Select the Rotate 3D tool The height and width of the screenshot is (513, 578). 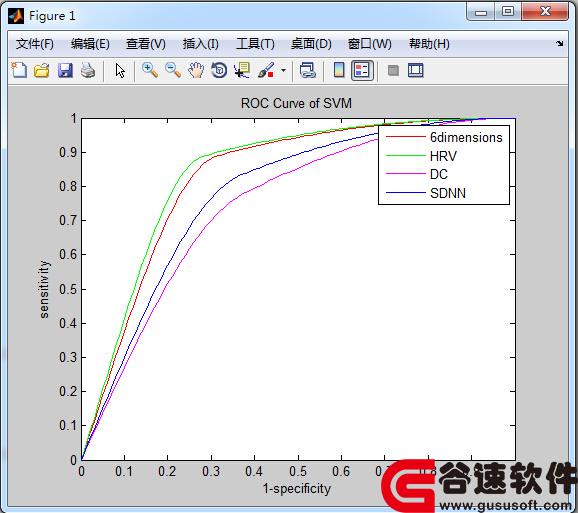click(219, 70)
